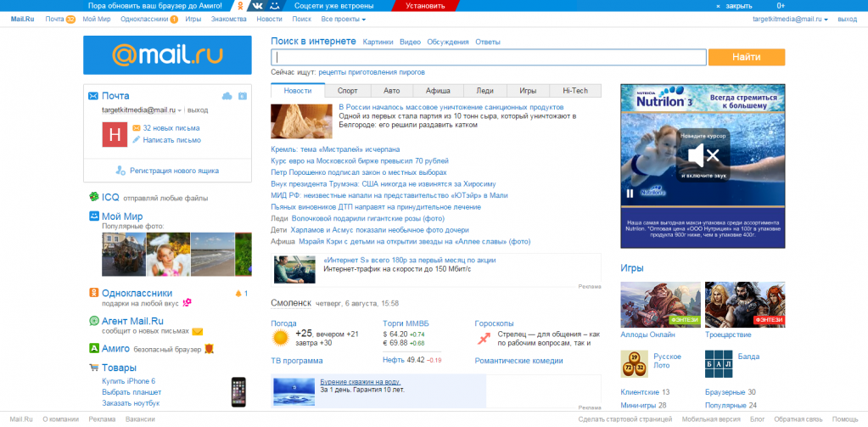Screen dimensions: 868x427
Task: Pause the Nutrilon video advertisement
Action: tap(630, 194)
